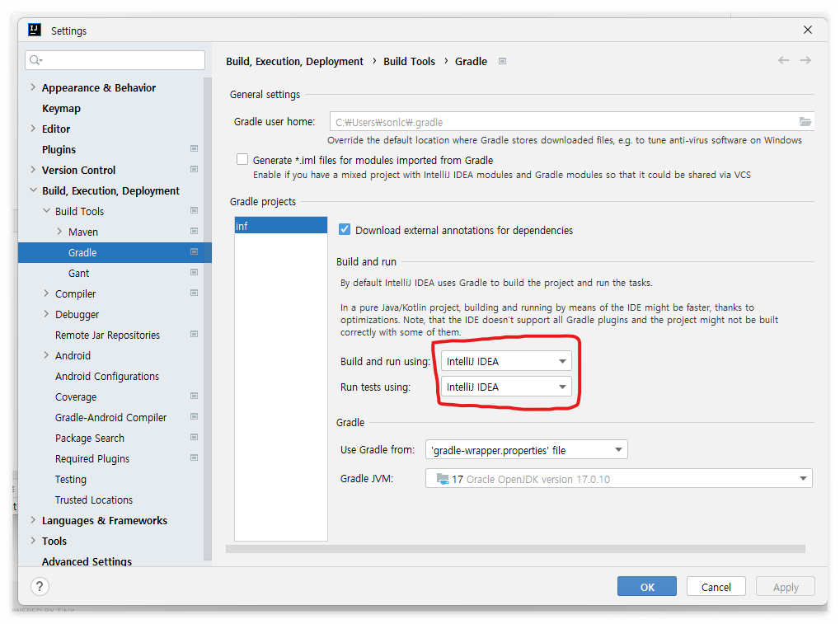
Task: Click the project-level icon next to Build Tools
Action: pyautogui.click(x=194, y=210)
